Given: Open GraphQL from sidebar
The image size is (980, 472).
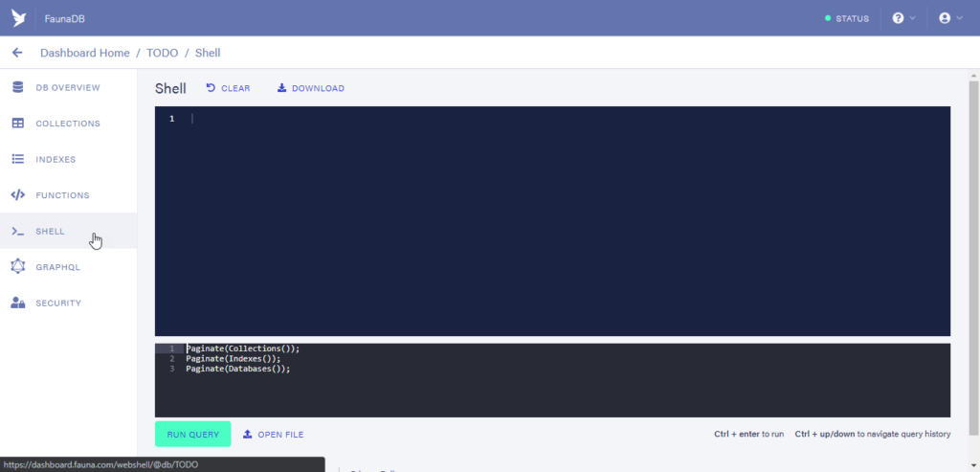Looking at the screenshot, I should click(68, 267).
